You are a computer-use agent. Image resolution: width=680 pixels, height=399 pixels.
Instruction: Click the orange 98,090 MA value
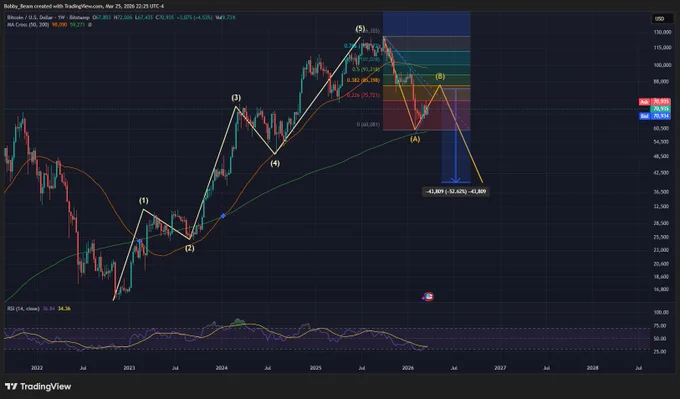click(x=59, y=25)
